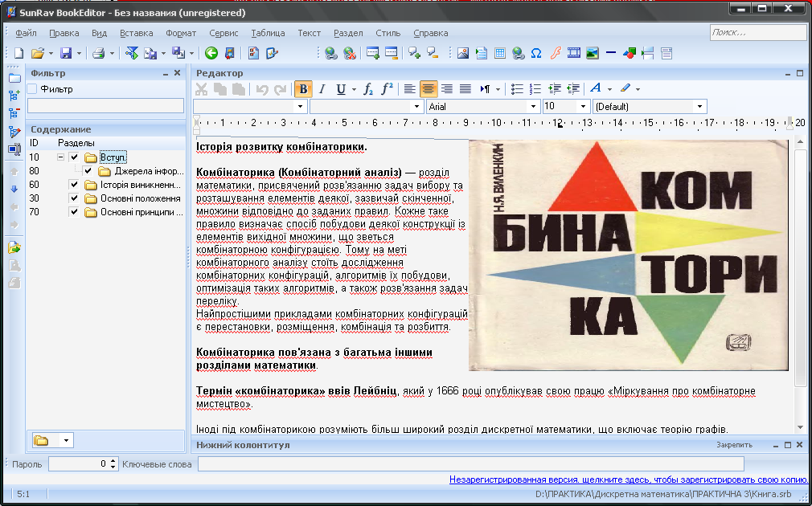
Task: Click the highlight marker color icon
Action: 625,88
